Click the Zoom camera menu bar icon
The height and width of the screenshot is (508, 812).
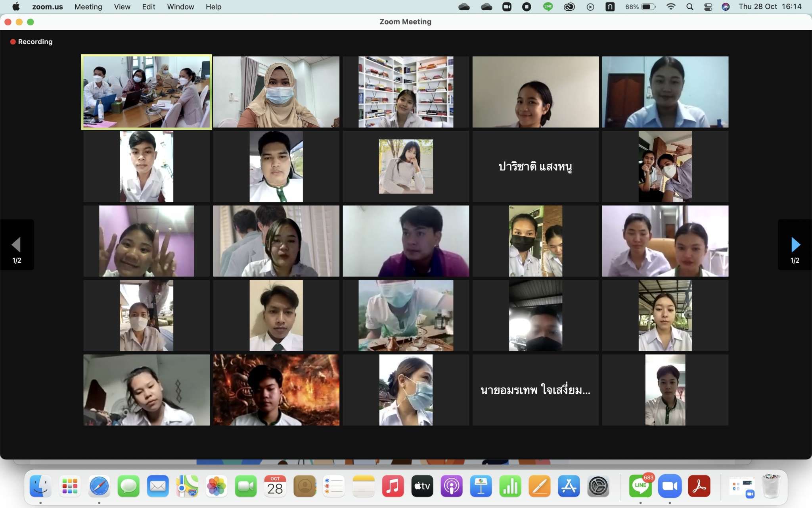point(507,7)
